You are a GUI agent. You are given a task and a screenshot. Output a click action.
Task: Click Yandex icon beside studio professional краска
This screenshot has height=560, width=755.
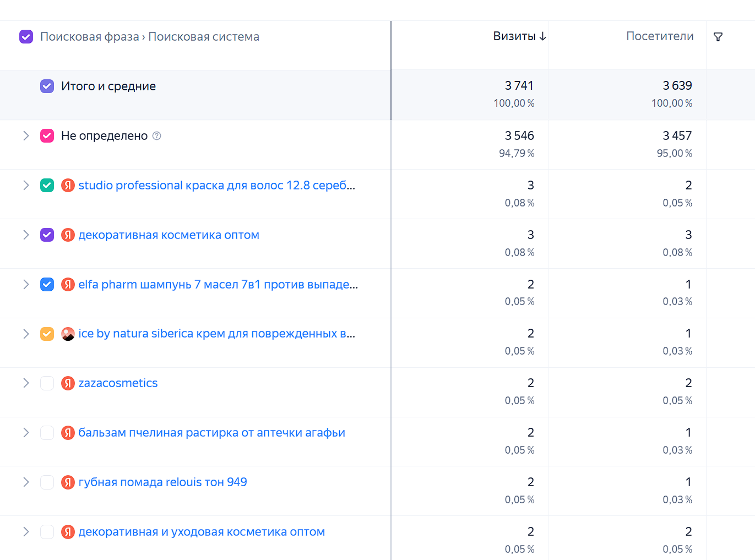(68, 186)
